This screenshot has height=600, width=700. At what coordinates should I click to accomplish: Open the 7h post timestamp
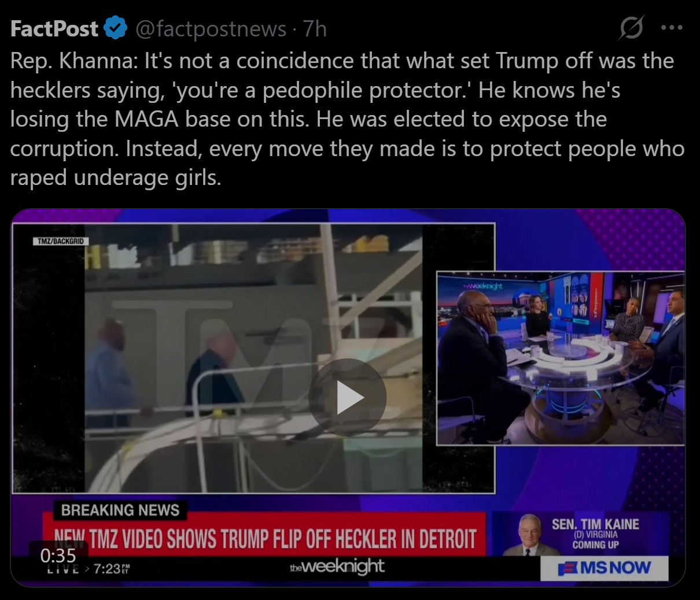tap(315, 29)
